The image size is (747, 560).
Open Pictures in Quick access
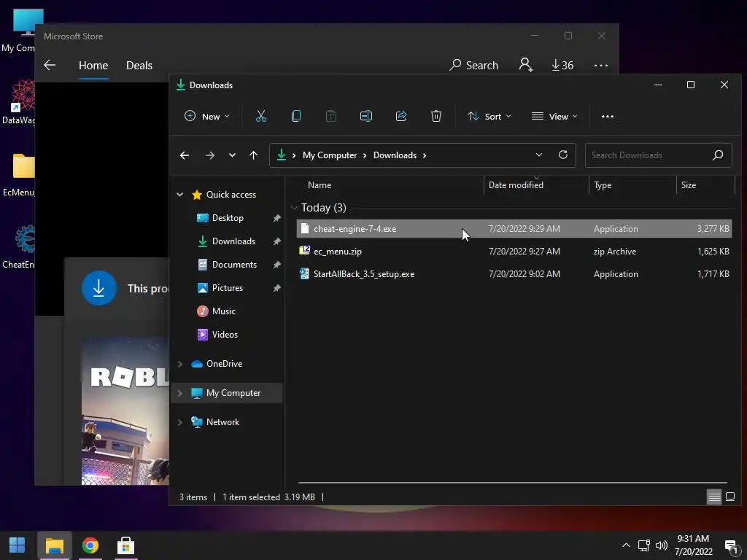click(228, 287)
